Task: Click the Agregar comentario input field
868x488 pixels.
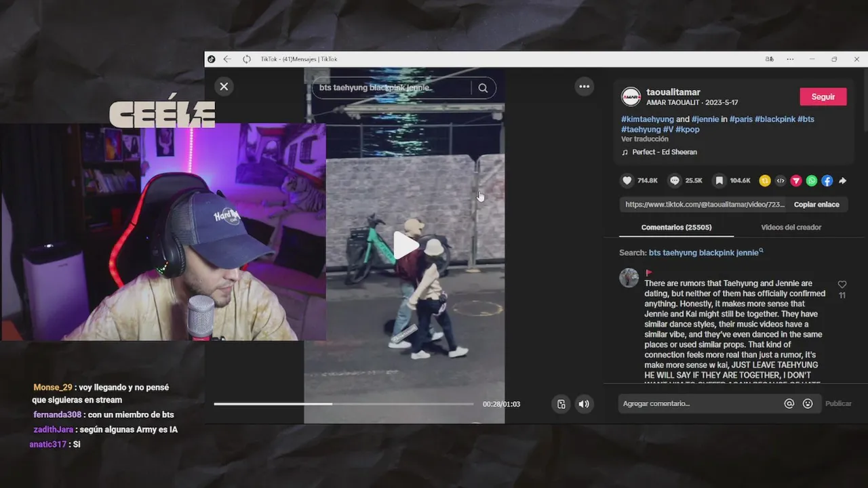Action: click(698, 403)
